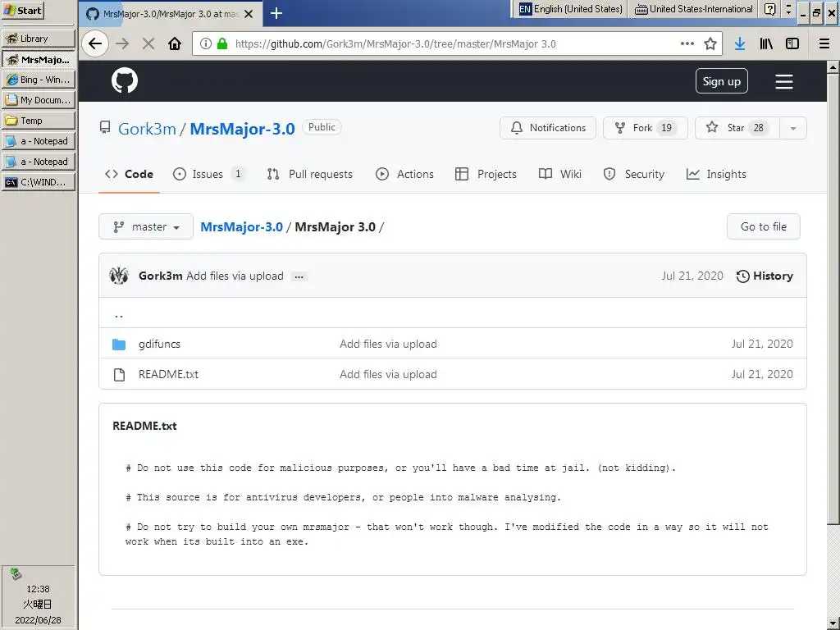Open My Documents taskbar item

pos(38,100)
